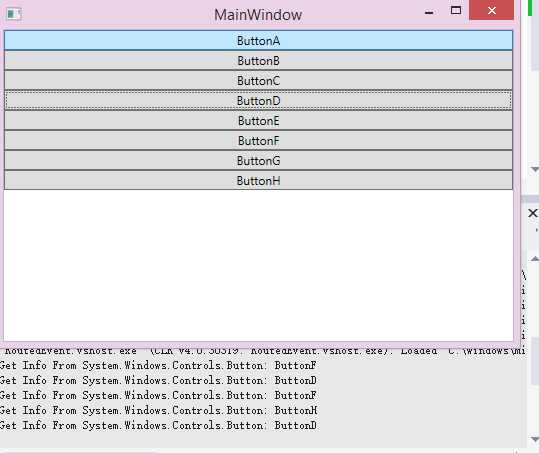Click the ButtonG button
Viewport: 539px width, 453px height.
[258, 160]
